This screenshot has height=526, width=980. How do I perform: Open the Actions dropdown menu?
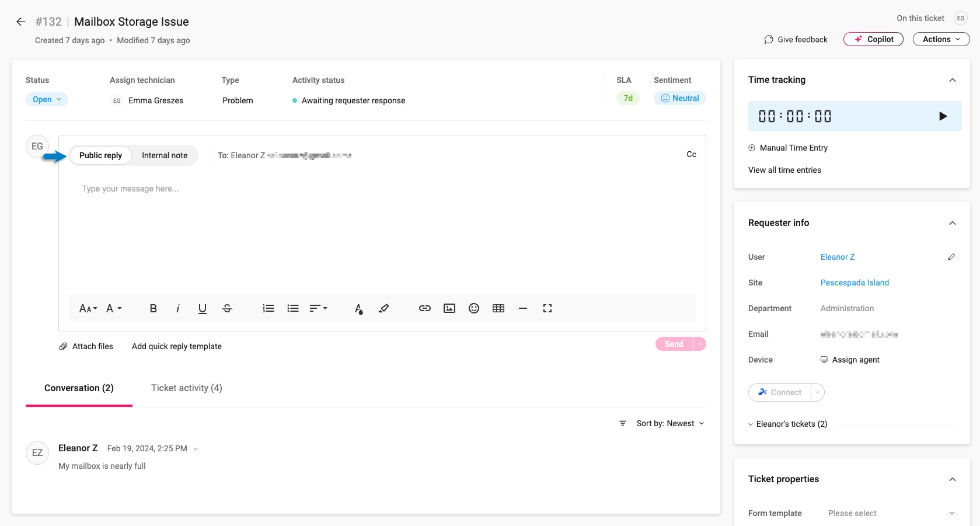pyautogui.click(x=941, y=39)
